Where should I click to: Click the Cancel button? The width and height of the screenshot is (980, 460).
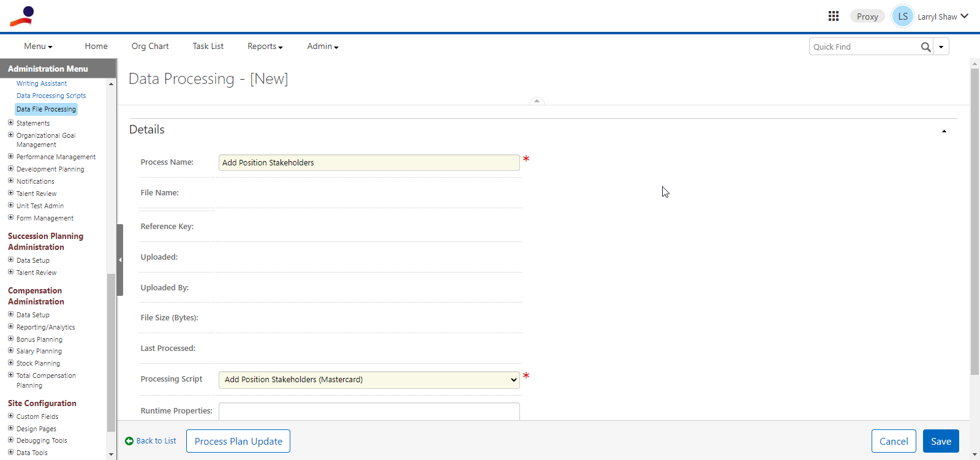pyautogui.click(x=894, y=441)
